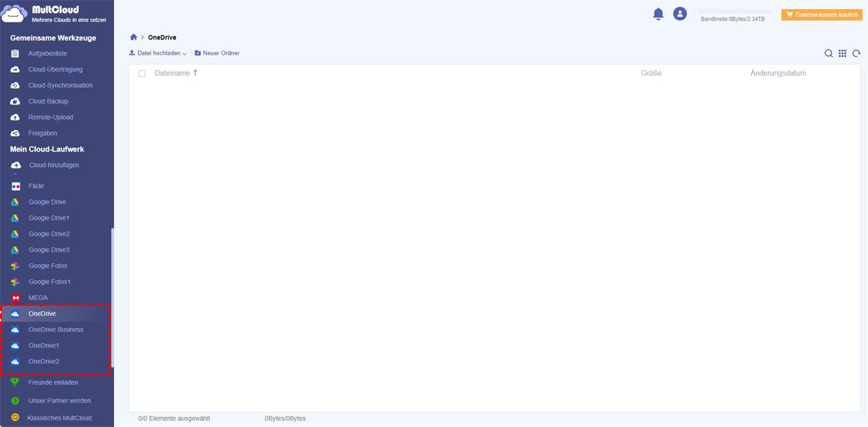Sort by Größe column

pos(651,73)
